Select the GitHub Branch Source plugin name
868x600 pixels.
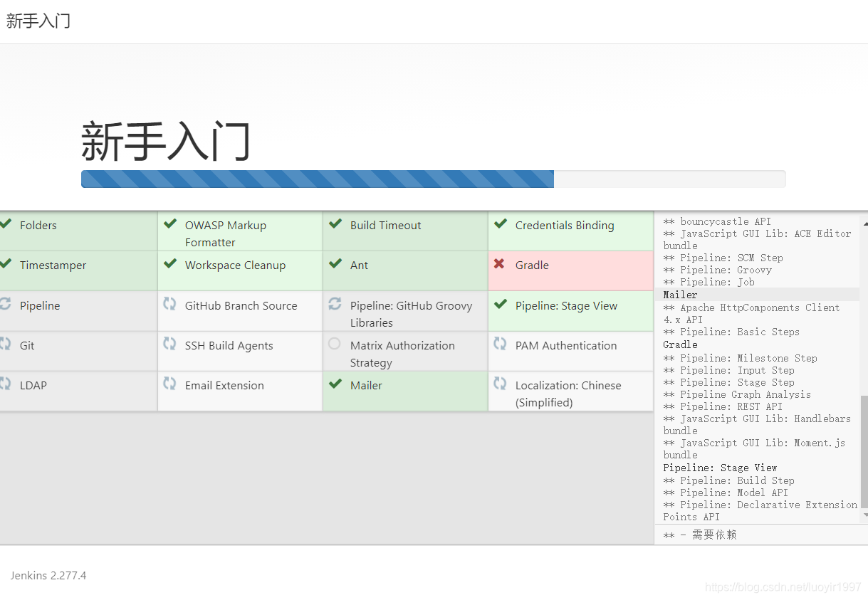[x=241, y=305]
